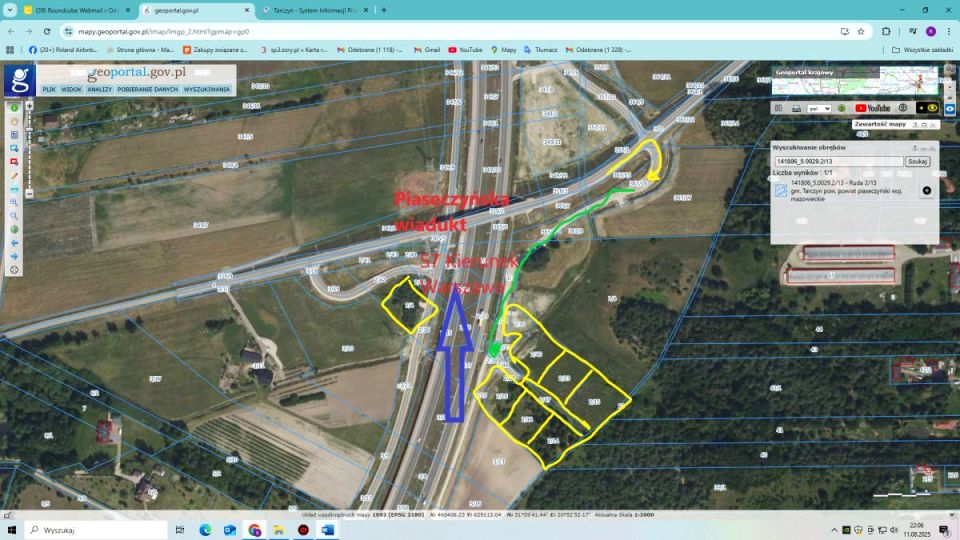Open the Mapy bookmark
This screenshot has height=540, width=960.
(503, 50)
